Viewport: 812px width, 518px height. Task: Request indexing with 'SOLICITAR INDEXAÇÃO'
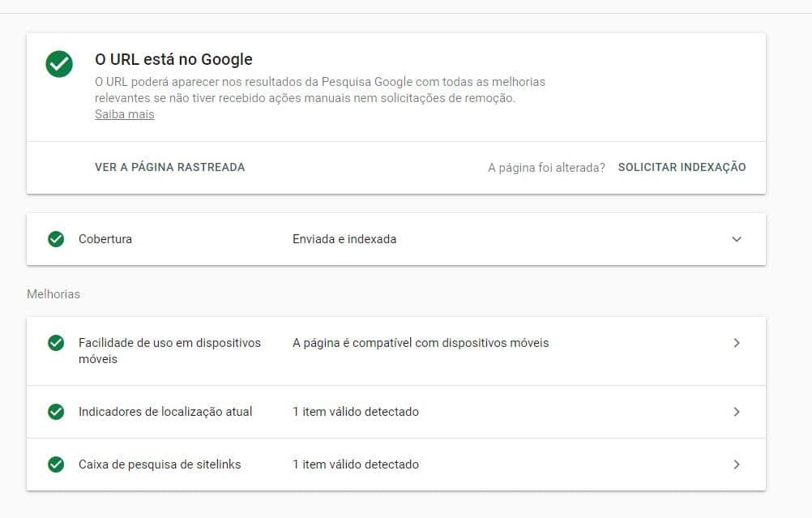[x=682, y=167]
